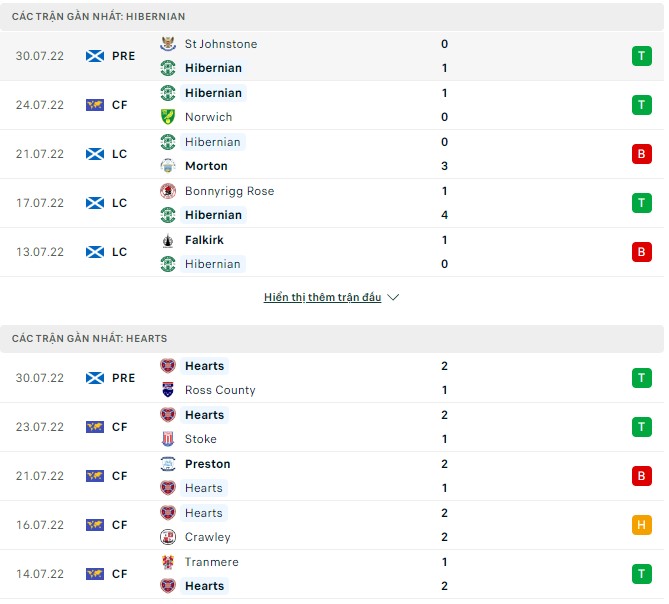
Task: Click the Norwich club crest icon
Action: click(168, 117)
